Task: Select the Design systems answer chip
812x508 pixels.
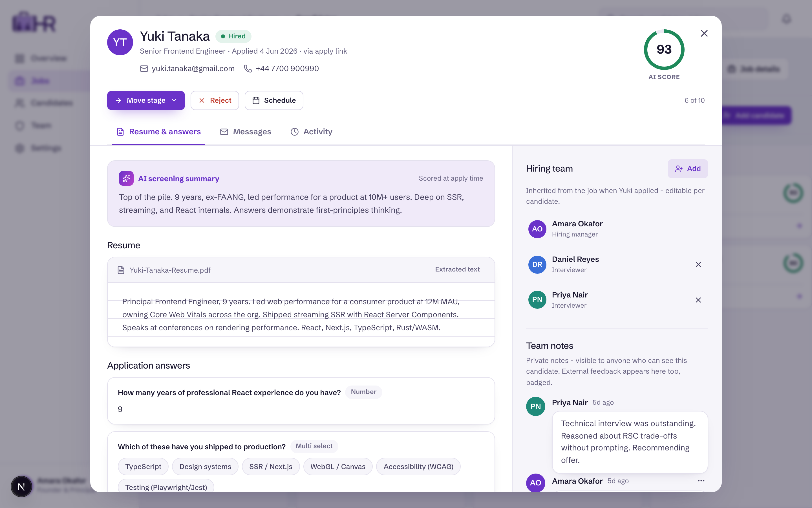Action: tap(205, 466)
